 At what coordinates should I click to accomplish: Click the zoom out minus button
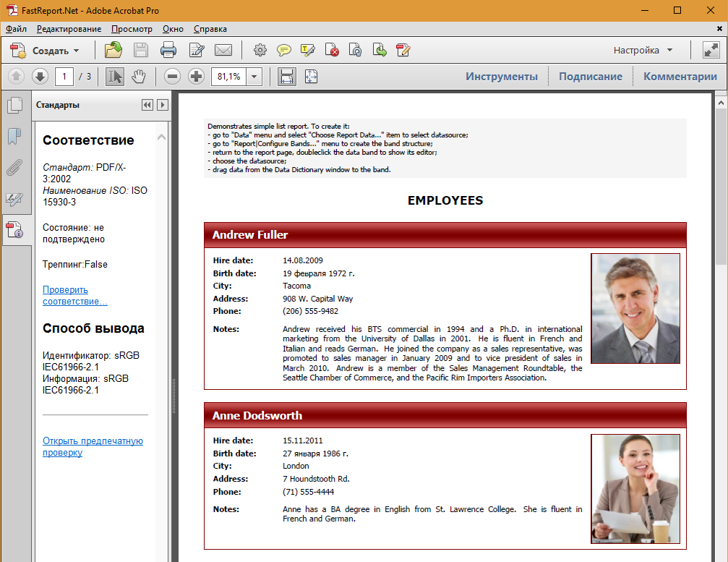tap(172, 76)
